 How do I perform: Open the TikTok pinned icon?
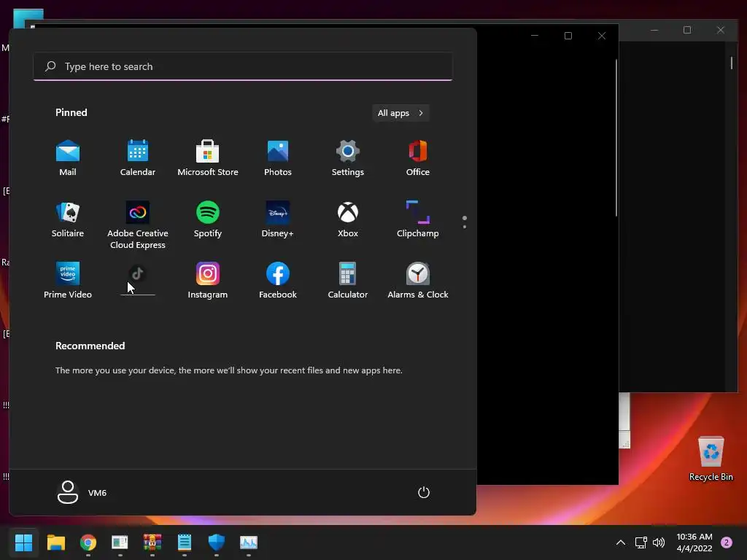138,274
